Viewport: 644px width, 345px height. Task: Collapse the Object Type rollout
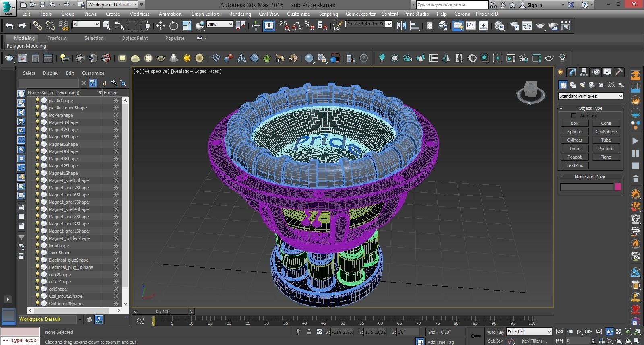click(590, 108)
